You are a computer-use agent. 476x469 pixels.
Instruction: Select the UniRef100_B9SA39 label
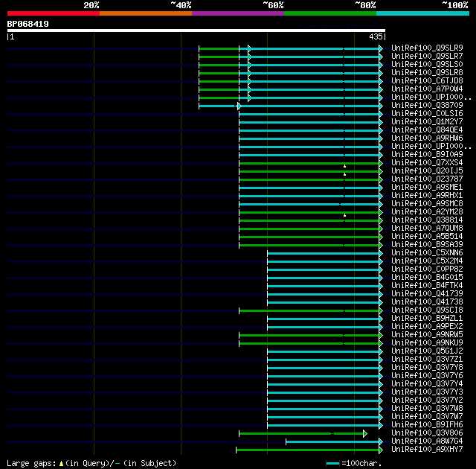pos(427,245)
